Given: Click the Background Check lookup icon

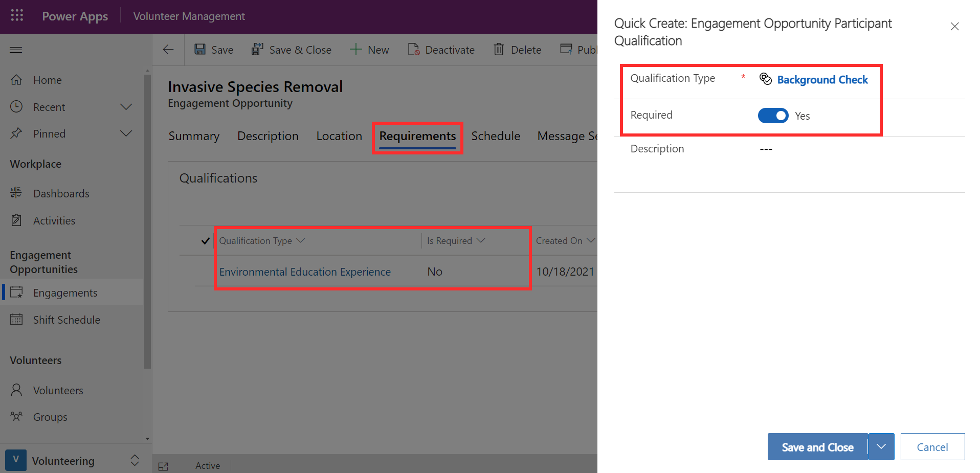Looking at the screenshot, I should pyautogui.click(x=766, y=79).
